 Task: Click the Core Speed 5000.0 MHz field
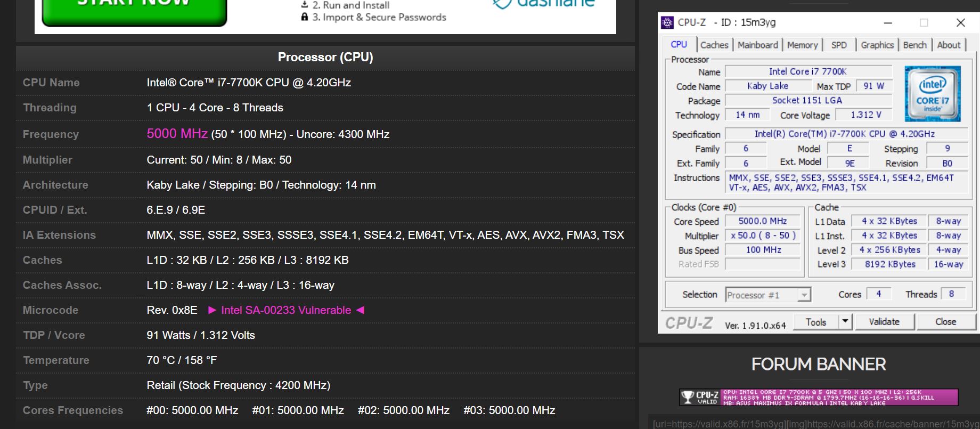763,221
